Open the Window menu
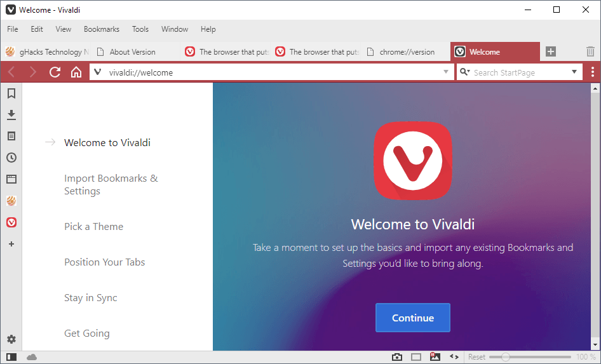 (x=175, y=29)
